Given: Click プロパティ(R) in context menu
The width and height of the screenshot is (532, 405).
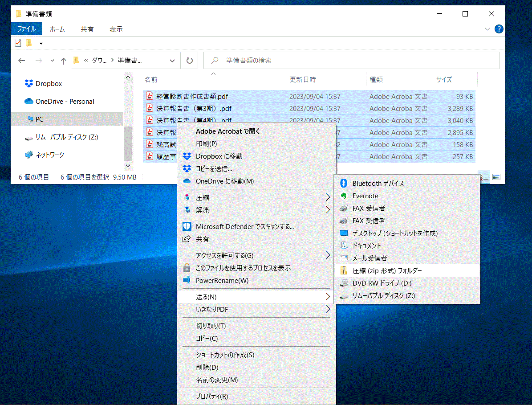Looking at the screenshot, I should pyautogui.click(x=212, y=396).
